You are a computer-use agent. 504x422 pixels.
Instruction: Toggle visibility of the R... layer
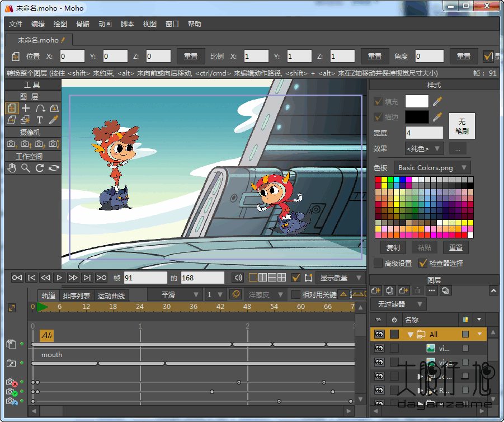click(379, 390)
